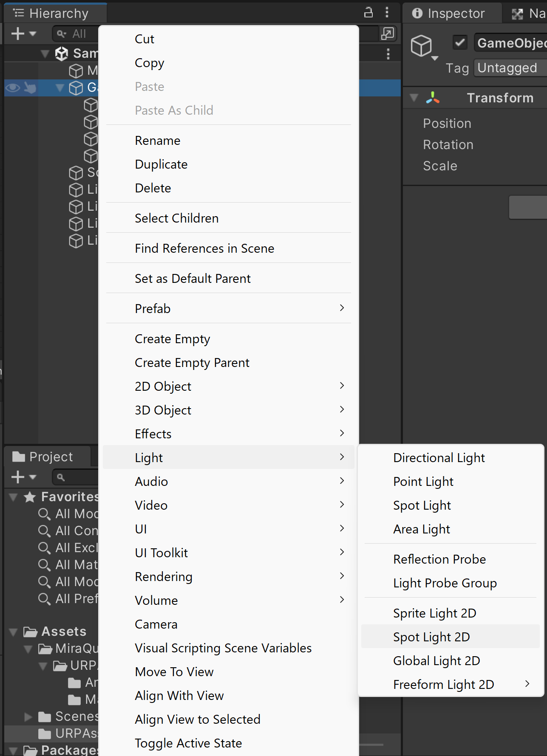Open the Hierarchy plus create dropdown
This screenshot has width=547, height=756.
tap(23, 34)
